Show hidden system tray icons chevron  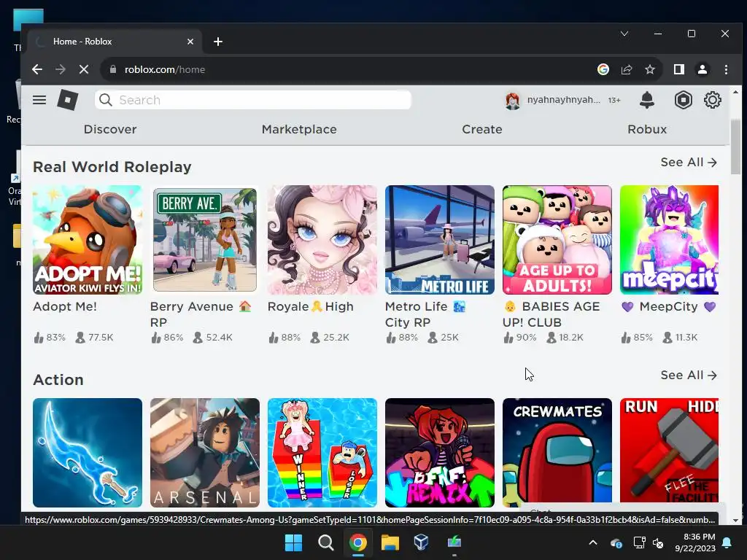pyautogui.click(x=593, y=542)
